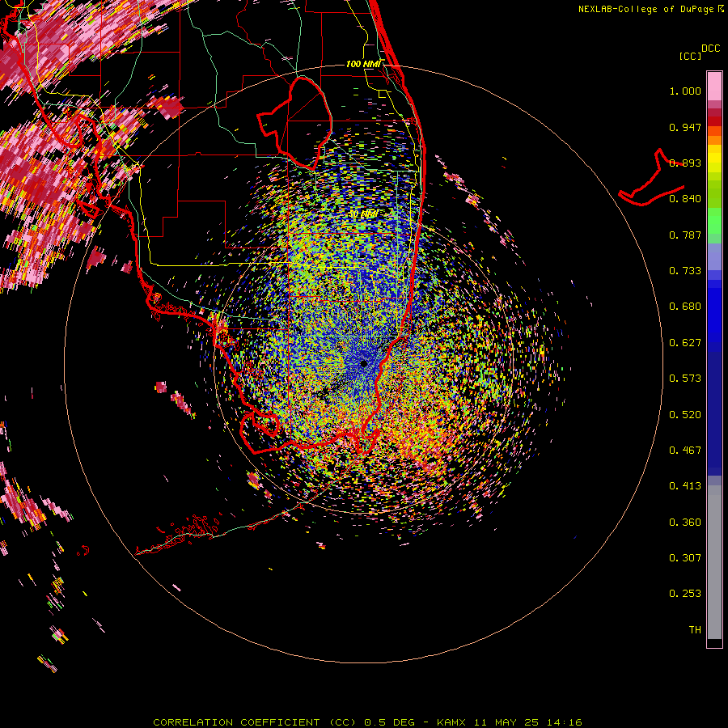This screenshot has height=728, width=728.
Task: Click the KAMX radar site center dot
Action: (363, 364)
